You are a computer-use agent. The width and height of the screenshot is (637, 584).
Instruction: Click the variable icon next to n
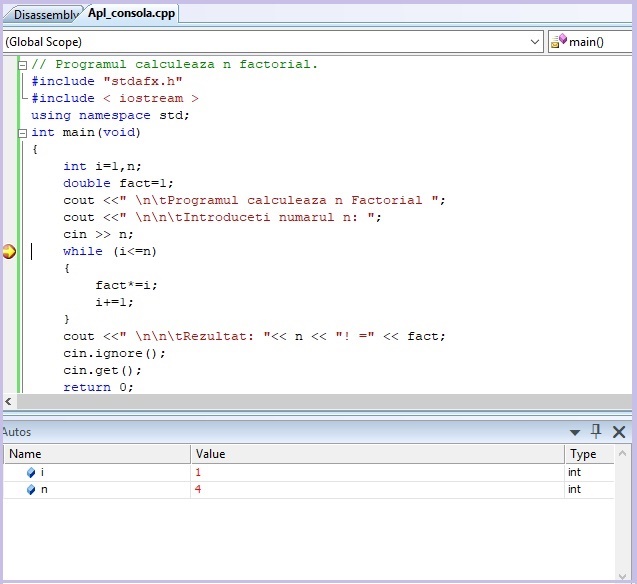(31, 490)
